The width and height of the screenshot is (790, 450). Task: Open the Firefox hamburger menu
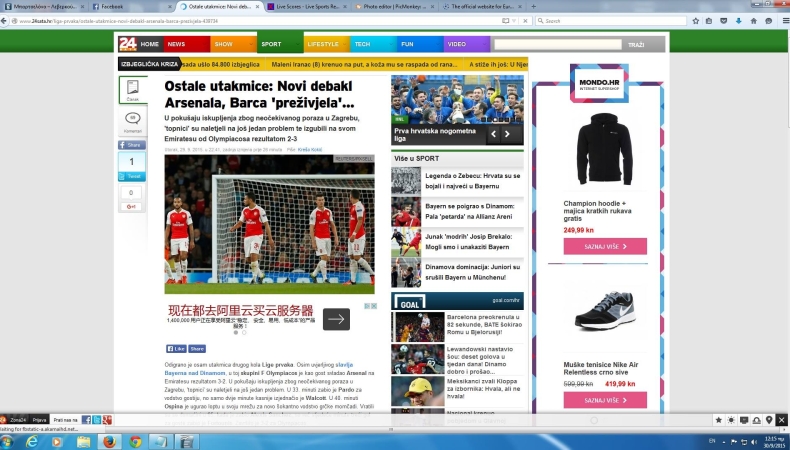(x=785, y=21)
